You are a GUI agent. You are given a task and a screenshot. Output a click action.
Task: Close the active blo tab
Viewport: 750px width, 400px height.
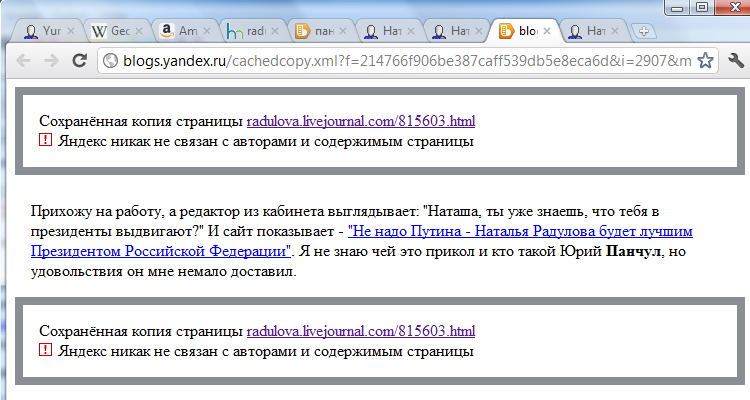coord(547,31)
